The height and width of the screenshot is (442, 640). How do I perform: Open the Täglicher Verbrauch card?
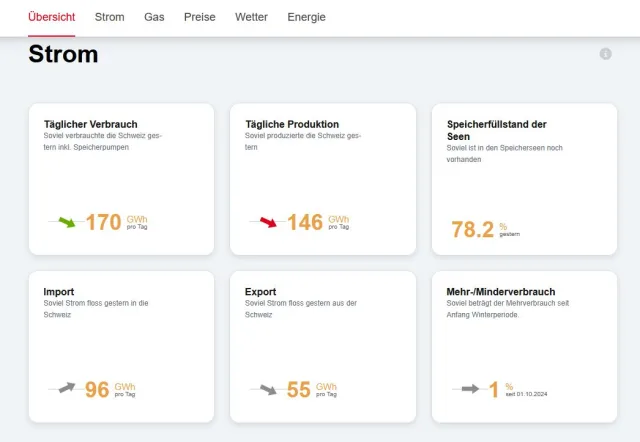click(x=121, y=179)
